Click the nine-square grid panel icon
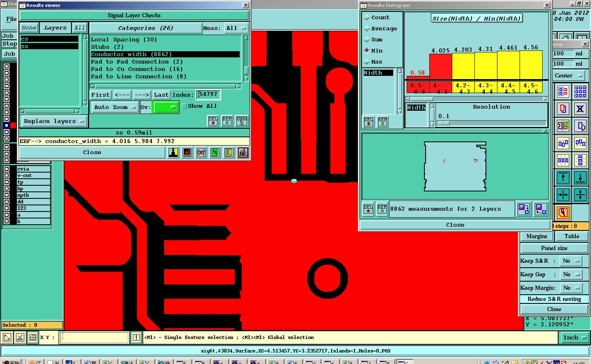This screenshot has height=364, width=591. (x=580, y=91)
